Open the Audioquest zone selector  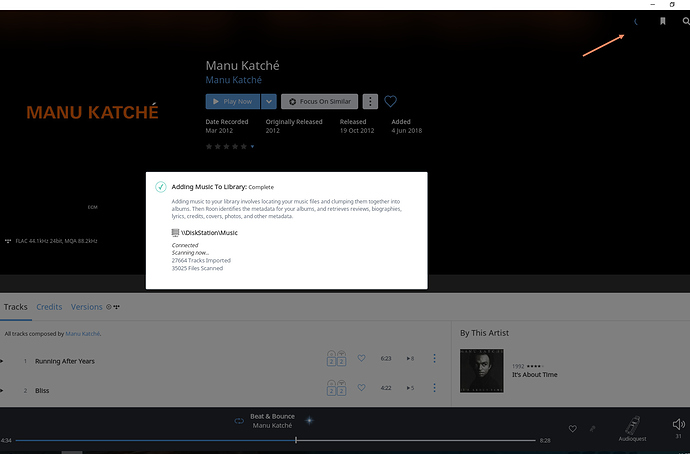pyautogui.click(x=632, y=428)
